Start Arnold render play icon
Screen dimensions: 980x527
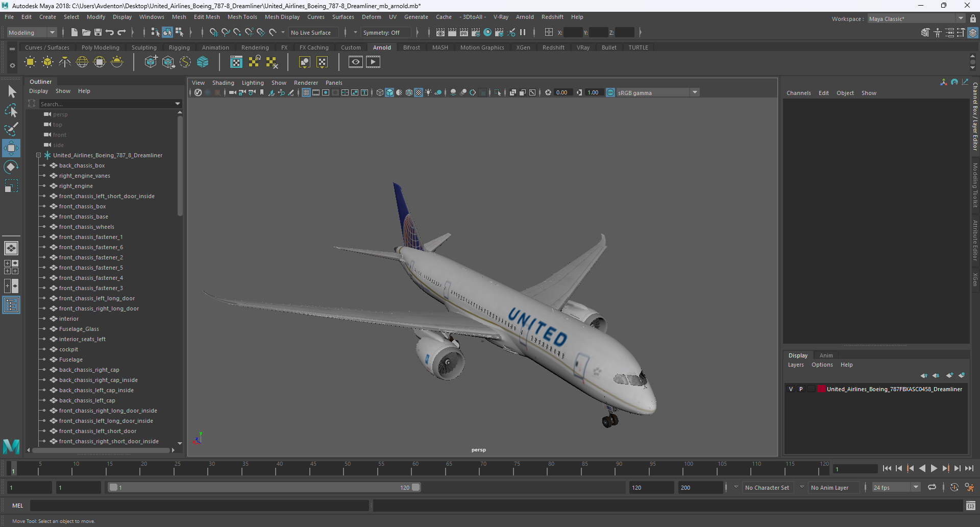point(373,62)
